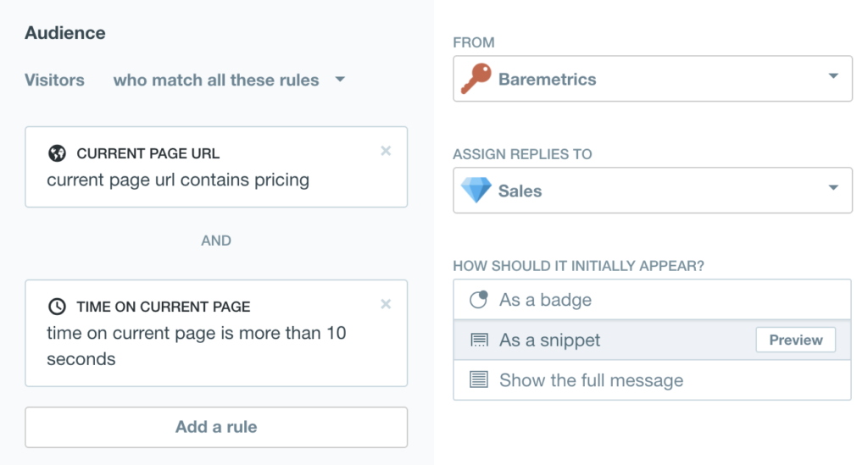
Task: Remove the Current Page URL rule
Action: pos(386,151)
